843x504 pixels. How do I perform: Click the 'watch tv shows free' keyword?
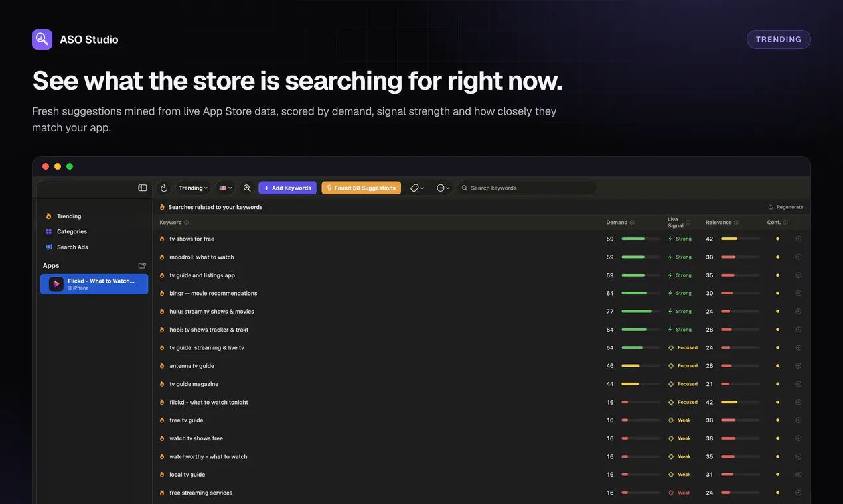point(196,438)
